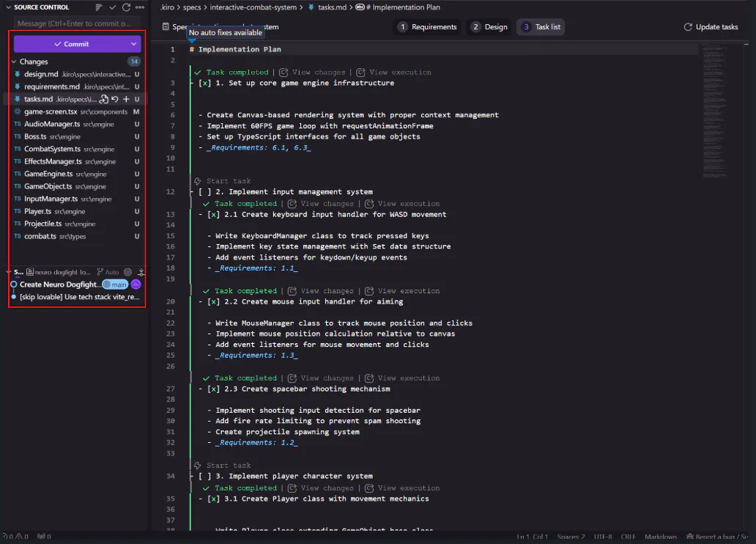Click the graph commit icon right of target
The image size is (756, 544).
coord(141,272)
